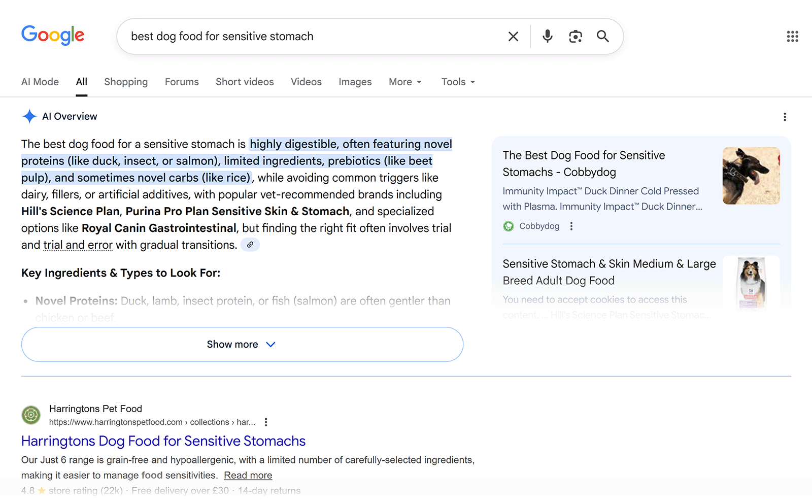Click the Cobbydog article thumbnail image
Viewport: 812px width, 504px height.
point(751,176)
